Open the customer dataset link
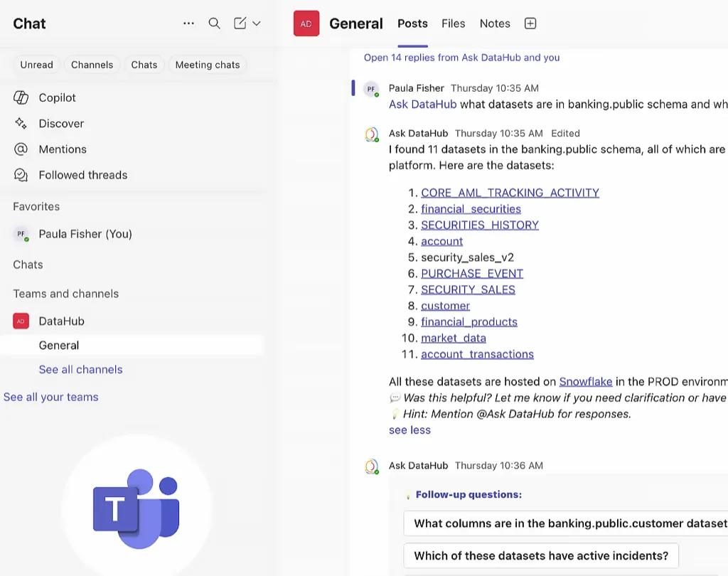728x576 pixels. tap(445, 306)
